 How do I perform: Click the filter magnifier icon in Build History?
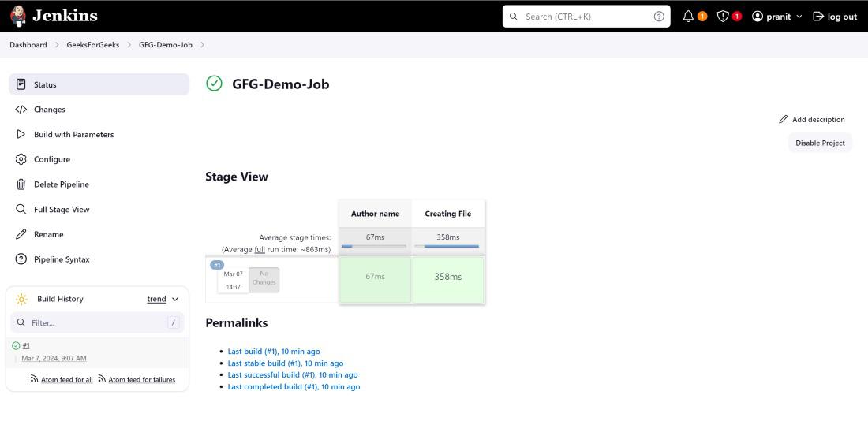pos(21,322)
